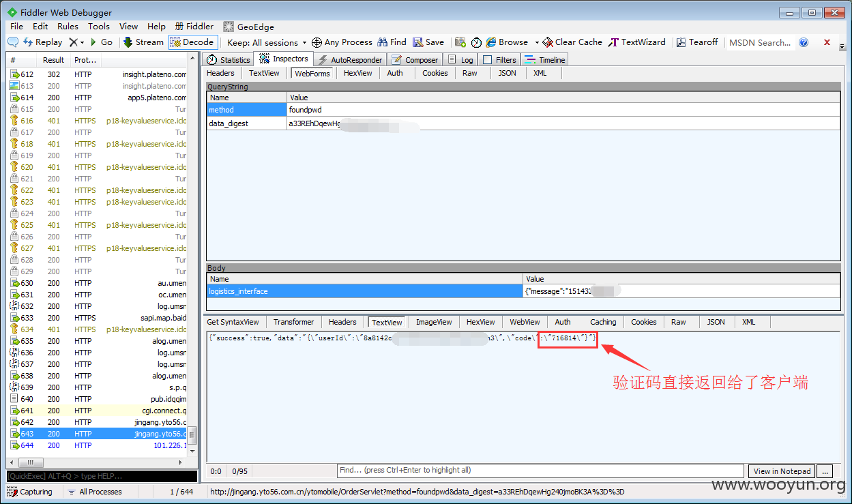Select the request Headers tab
Image resolution: width=852 pixels, height=504 pixels.
220,73
